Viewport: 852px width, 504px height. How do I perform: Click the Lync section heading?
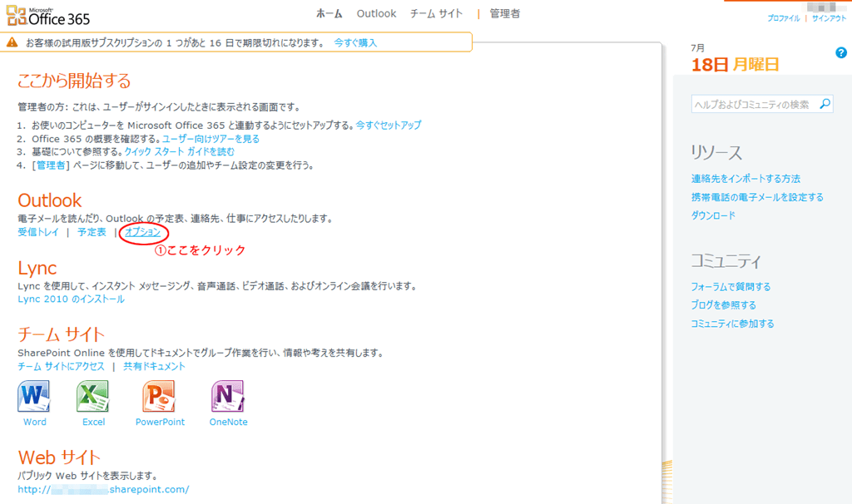(37, 268)
